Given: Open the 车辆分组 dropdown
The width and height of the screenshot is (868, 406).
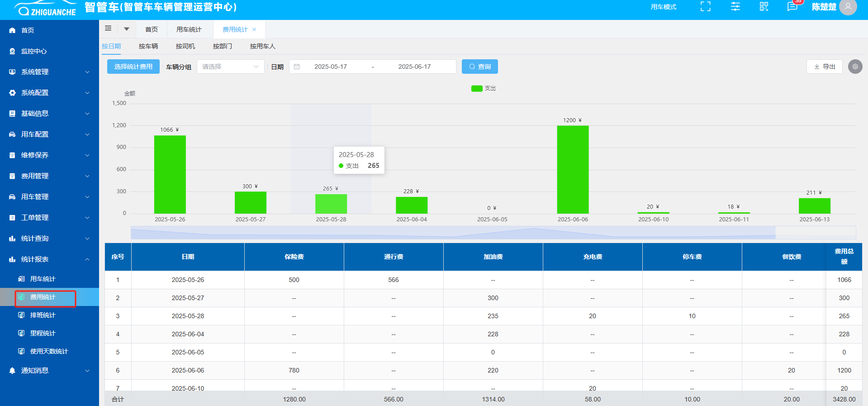Looking at the screenshot, I should tap(230, 67).
